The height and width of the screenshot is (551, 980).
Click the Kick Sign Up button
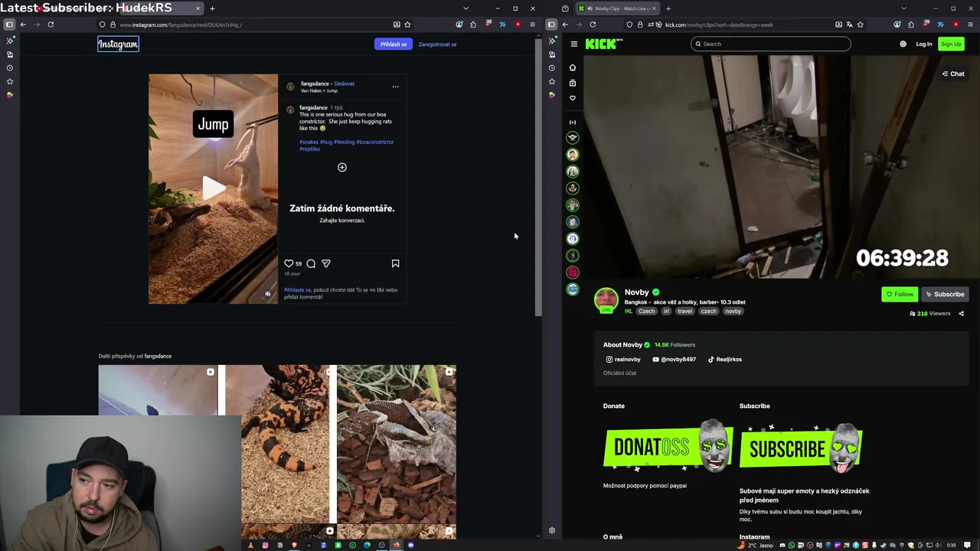coord(951,44)
